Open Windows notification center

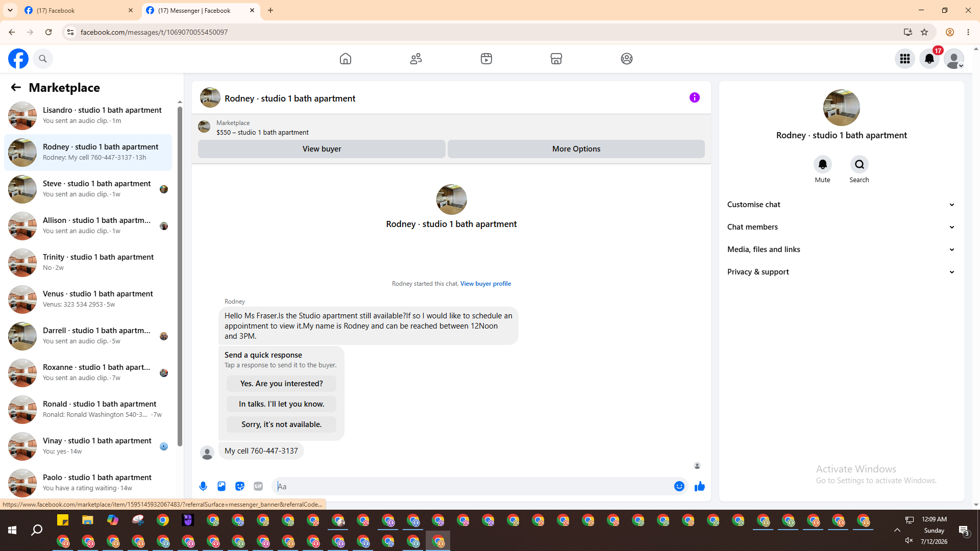pyautogui.click(x=964, y=531)
